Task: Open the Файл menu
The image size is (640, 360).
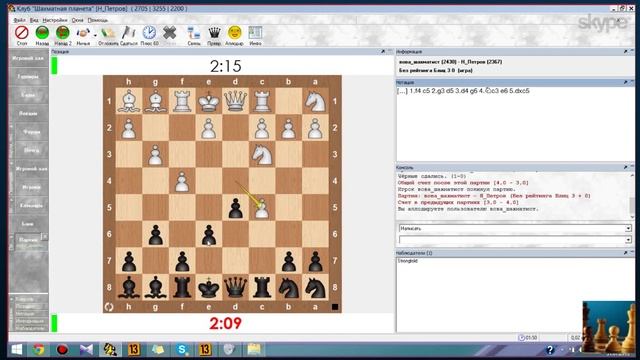Action: coord(19,20)
